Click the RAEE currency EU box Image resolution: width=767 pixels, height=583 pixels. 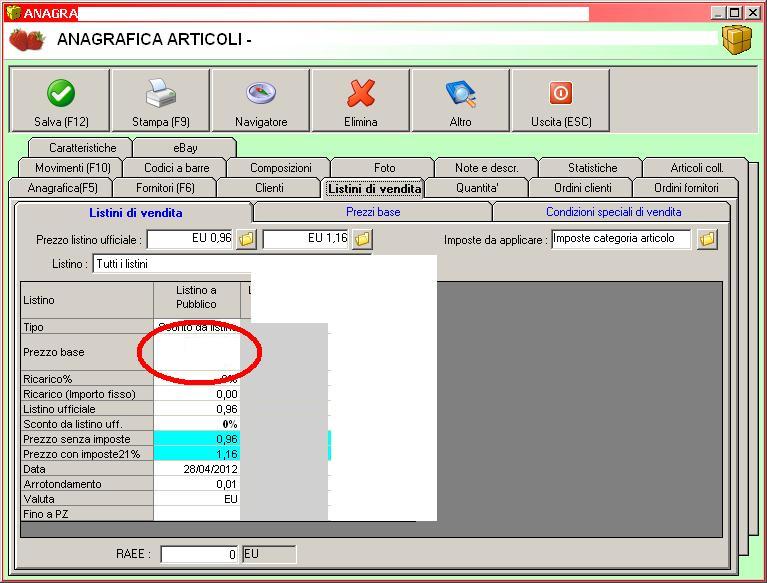pos(269,554)
